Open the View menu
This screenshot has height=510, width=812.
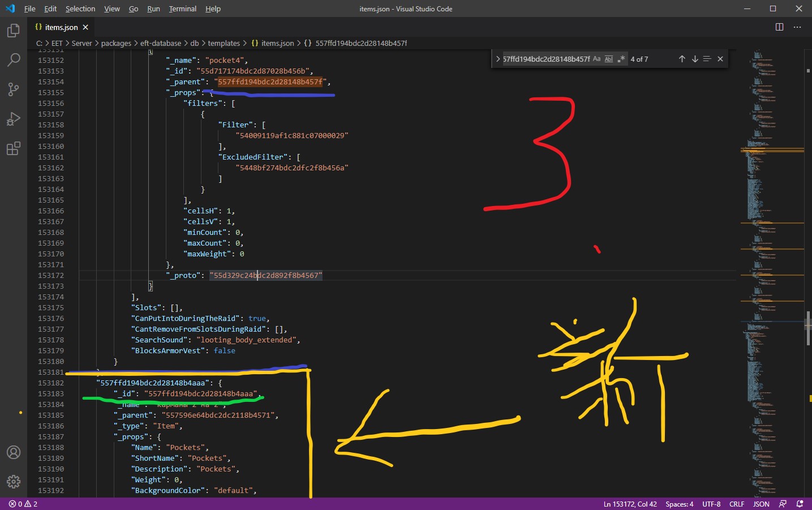point(112,8)
